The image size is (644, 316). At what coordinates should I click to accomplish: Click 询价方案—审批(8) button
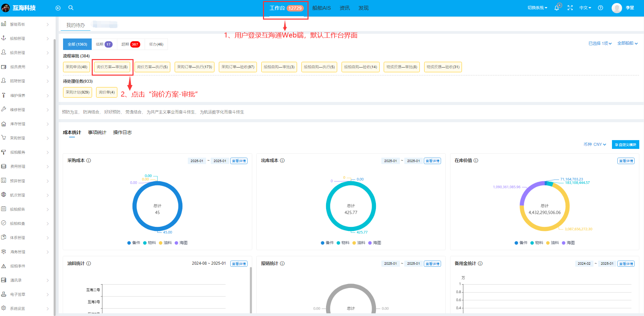pyautogui.click(x=112, y=67)
